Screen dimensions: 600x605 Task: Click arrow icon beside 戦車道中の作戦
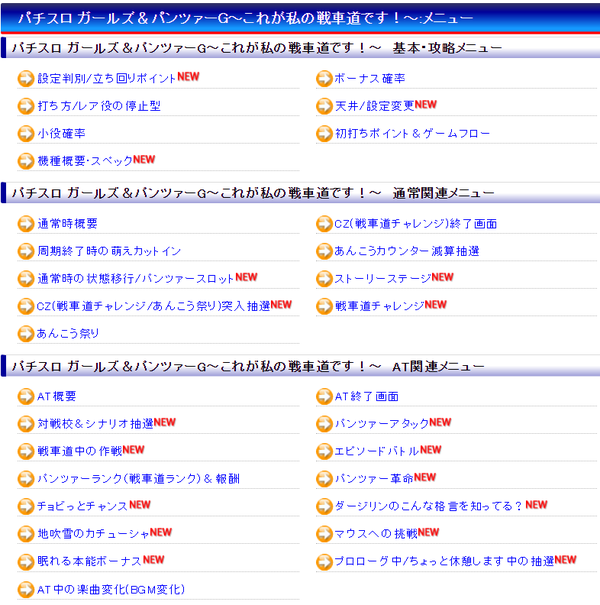click(x=26, y=451)
